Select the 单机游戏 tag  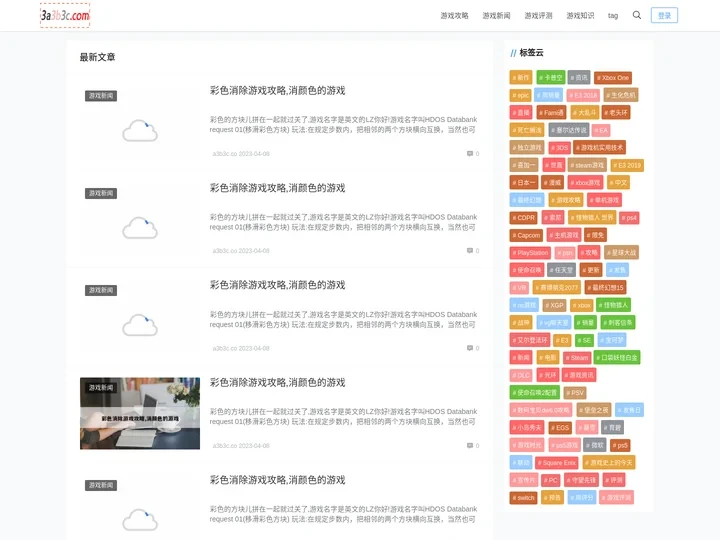point(604,200)
